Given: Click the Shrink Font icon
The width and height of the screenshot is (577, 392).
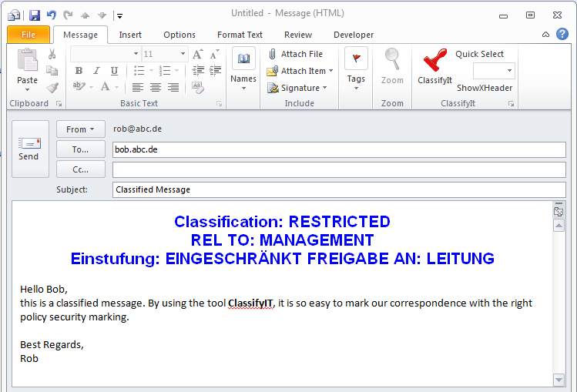Looking at the screenshot, I should [x=214, y=54].
